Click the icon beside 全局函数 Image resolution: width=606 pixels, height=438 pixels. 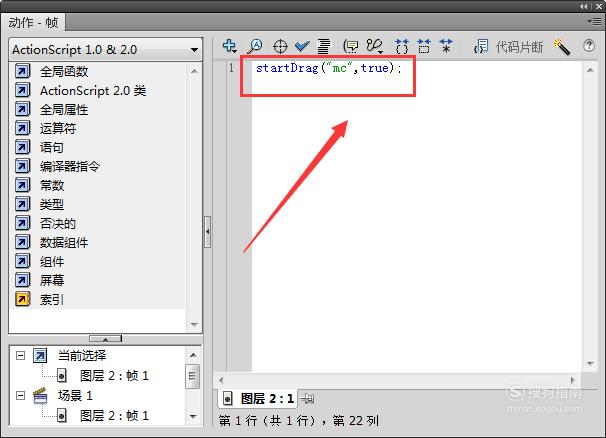point(22,71)
